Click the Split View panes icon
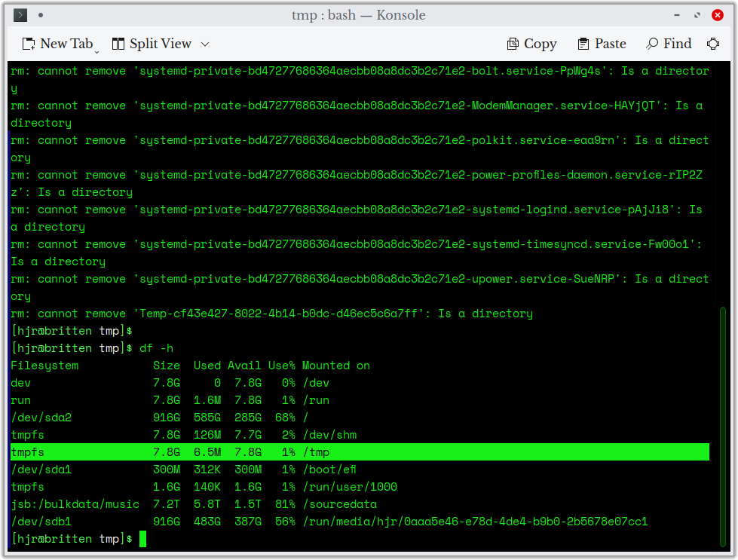The height and width of the screenshot is (560, 738). (x=119, y=44)
